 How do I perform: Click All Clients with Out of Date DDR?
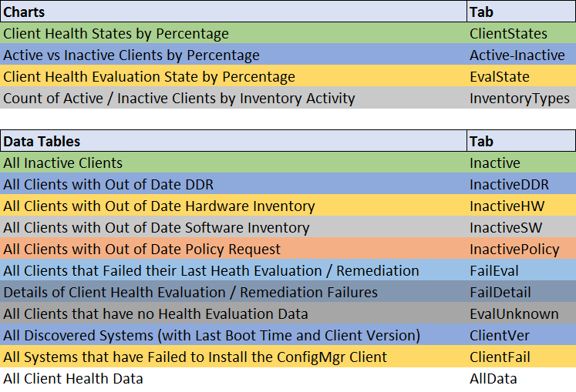108,185
